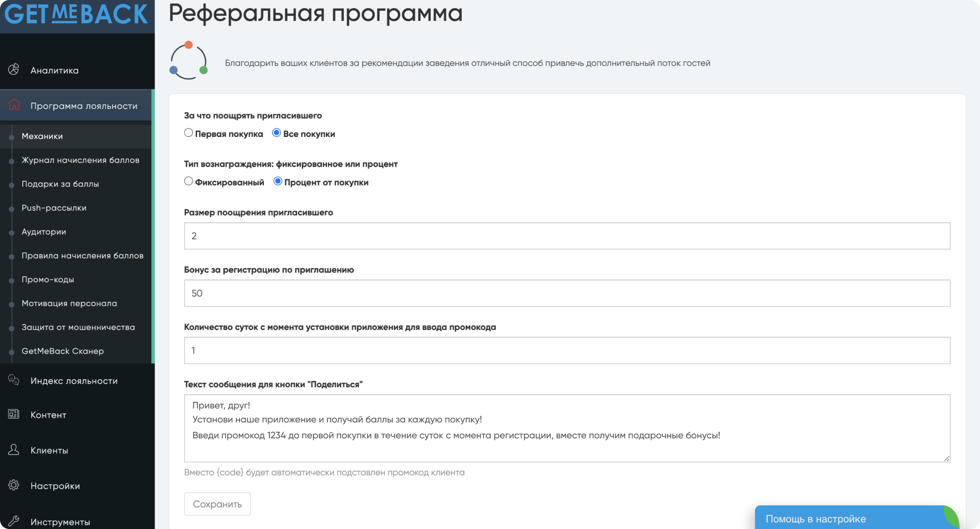This screenshot has width=980, height=529.
Task: Click the textarea resize handle corner
Action: click(x=946, y=458)
